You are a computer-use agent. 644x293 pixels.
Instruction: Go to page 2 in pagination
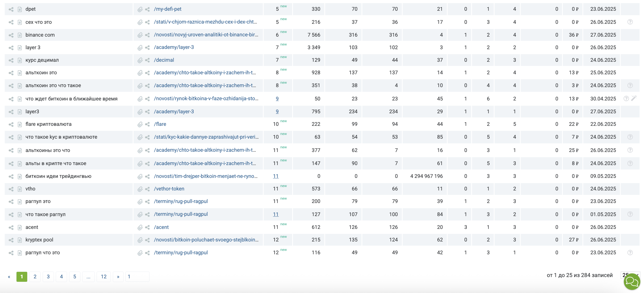point(35,277)
